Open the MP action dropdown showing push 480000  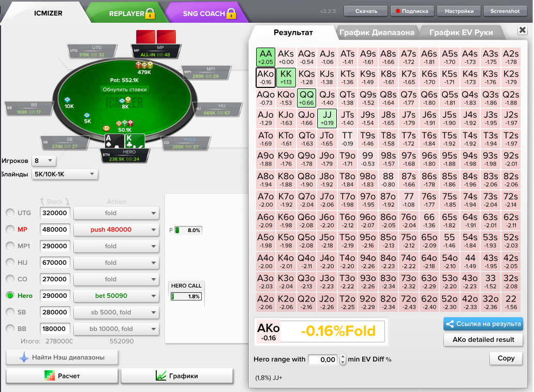(x=116, y=229)
